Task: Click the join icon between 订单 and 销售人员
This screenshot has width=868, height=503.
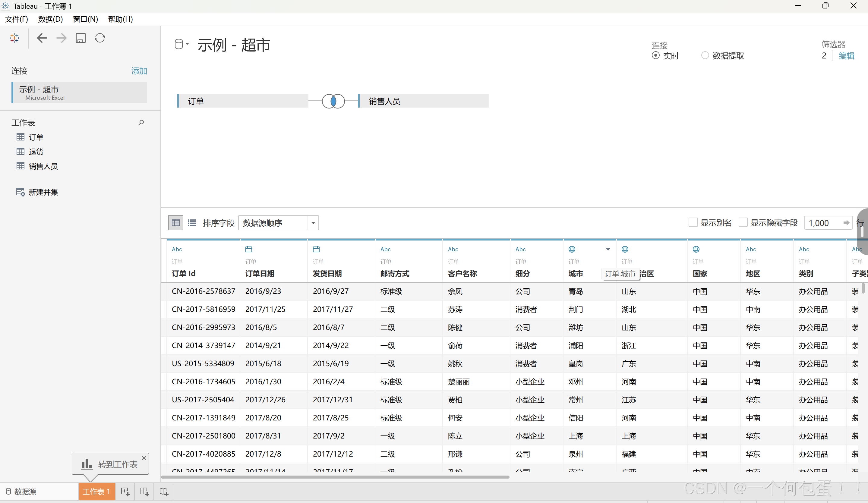Action: [x=333, y=101]
